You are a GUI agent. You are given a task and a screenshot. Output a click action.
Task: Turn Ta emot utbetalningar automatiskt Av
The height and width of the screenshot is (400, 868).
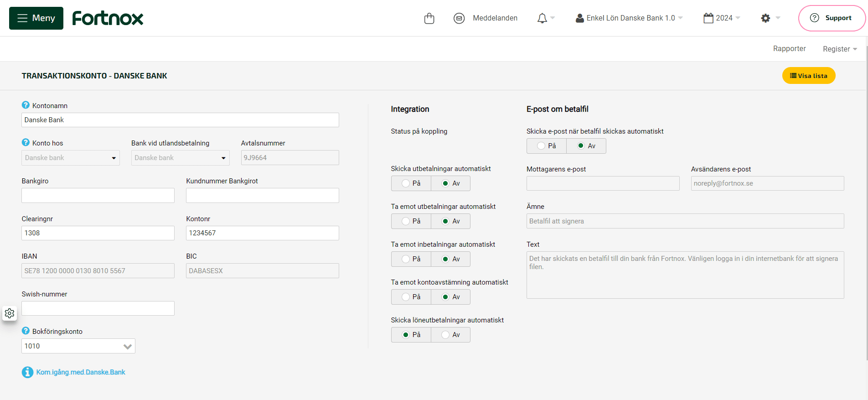click(x=450, y=221)
